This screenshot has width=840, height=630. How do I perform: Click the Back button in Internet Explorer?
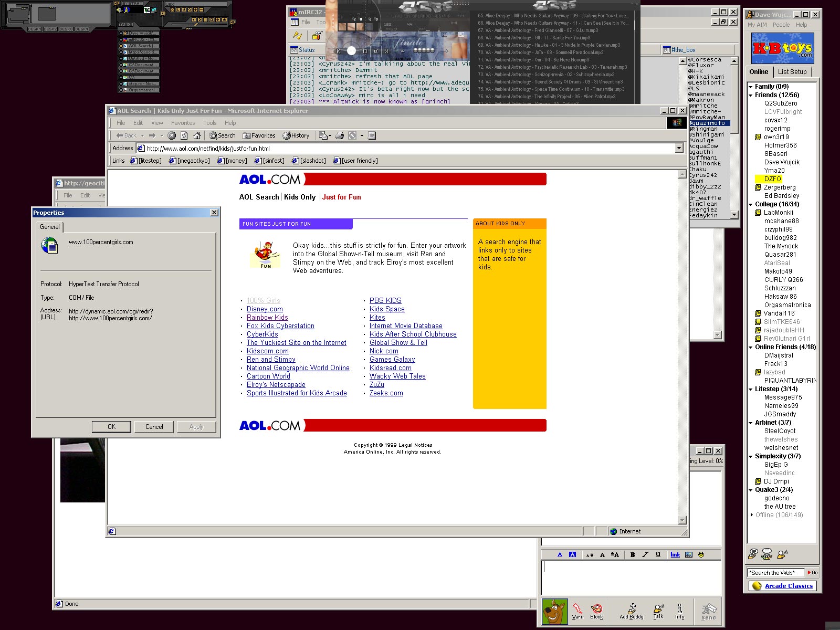click(x=127, y=135)
